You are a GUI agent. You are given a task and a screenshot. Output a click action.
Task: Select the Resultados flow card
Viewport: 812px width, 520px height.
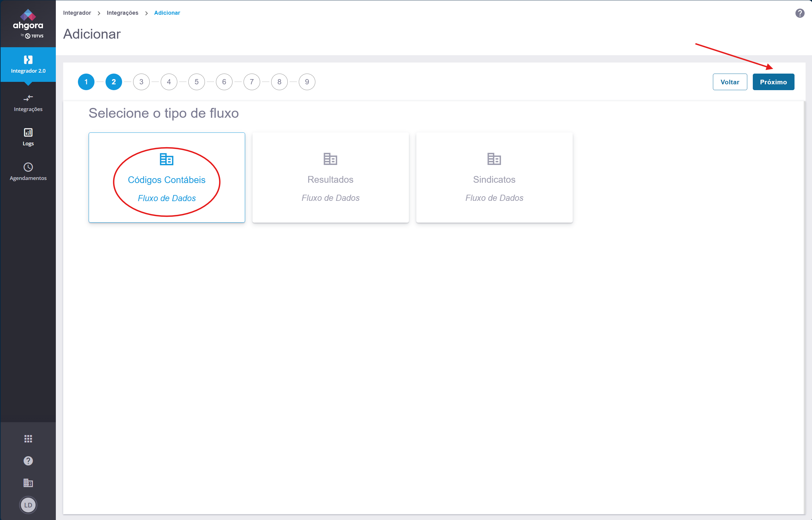point(330,178)
